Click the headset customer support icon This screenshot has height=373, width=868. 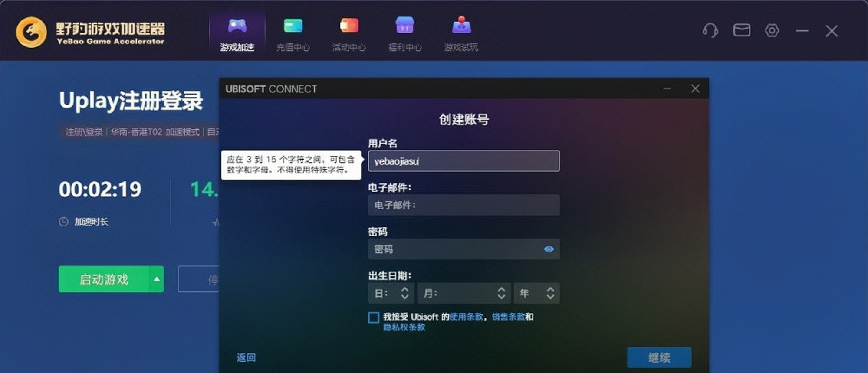[710, 30]
